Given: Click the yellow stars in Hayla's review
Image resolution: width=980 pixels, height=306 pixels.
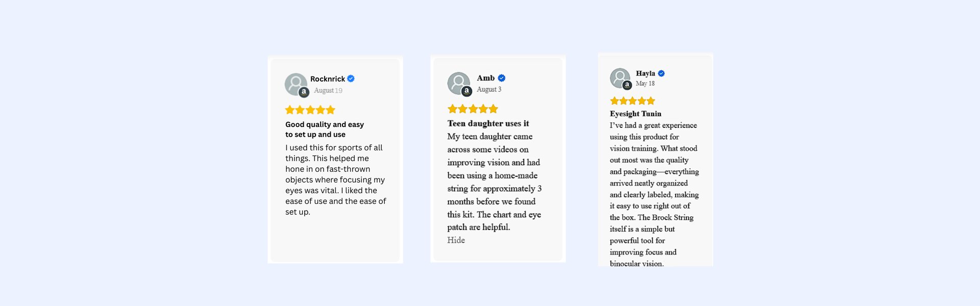Looking at the screenshot, I should point(632,101).
